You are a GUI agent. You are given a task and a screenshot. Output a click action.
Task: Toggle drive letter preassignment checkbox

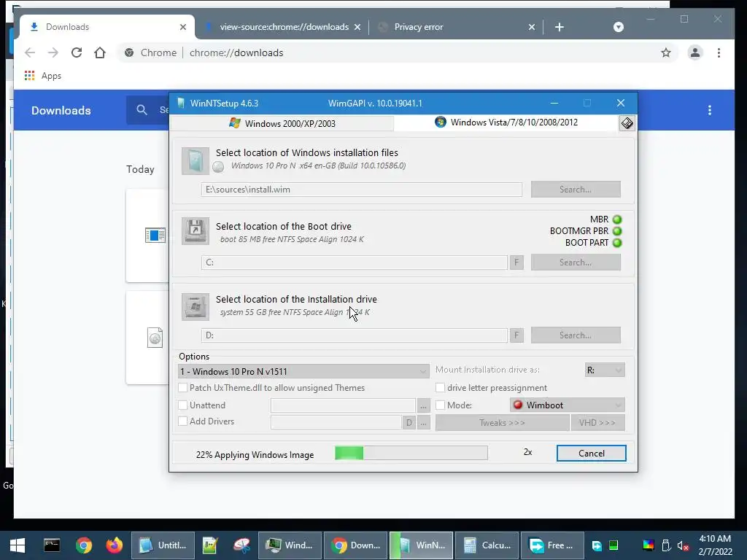coord(440,388)
